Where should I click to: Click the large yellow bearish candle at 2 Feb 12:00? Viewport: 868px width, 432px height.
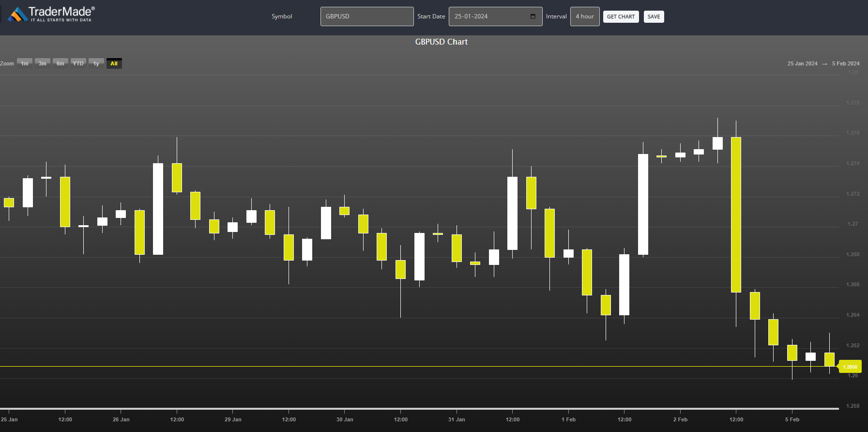[x=736, y=215]
